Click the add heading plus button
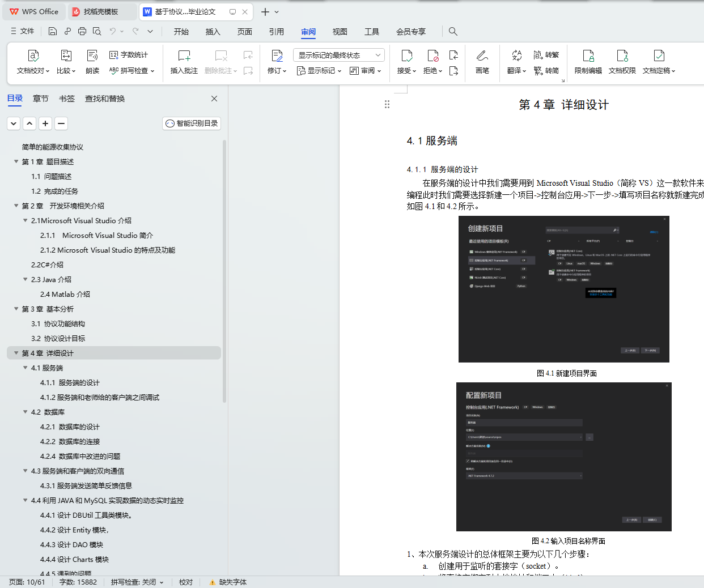The width and height of the screenshot is (704, 588). 46,123
